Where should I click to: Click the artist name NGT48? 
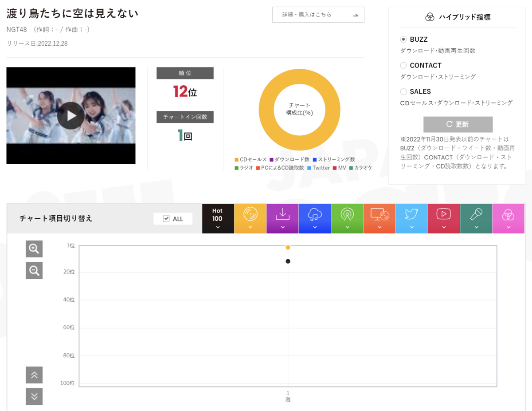click(17, 29)
